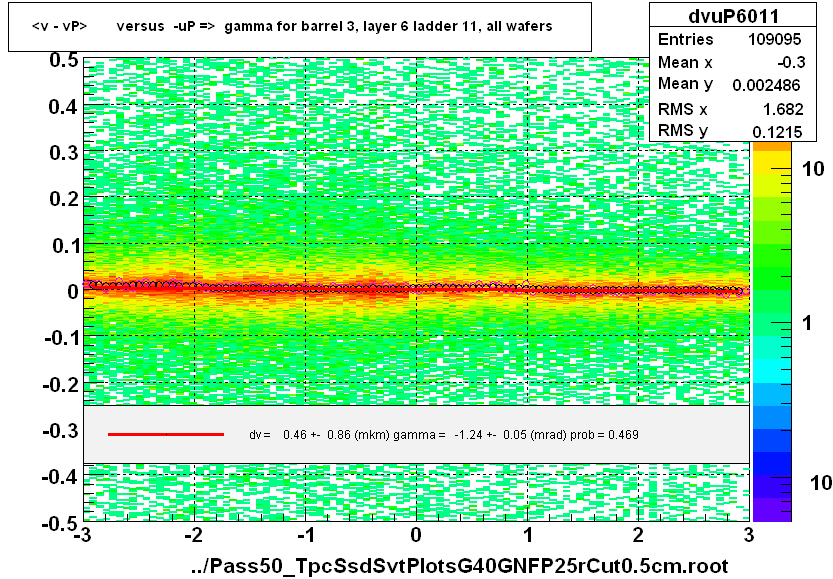833x579 pixels.
Task: Click the x-axis label -1
Action: tap(305, 535)
